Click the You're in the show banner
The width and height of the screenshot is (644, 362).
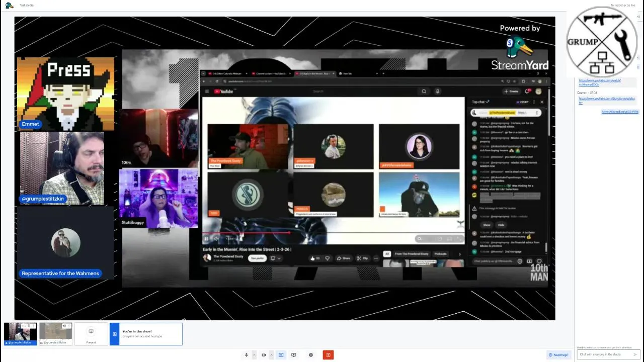[x=146, y=334]
